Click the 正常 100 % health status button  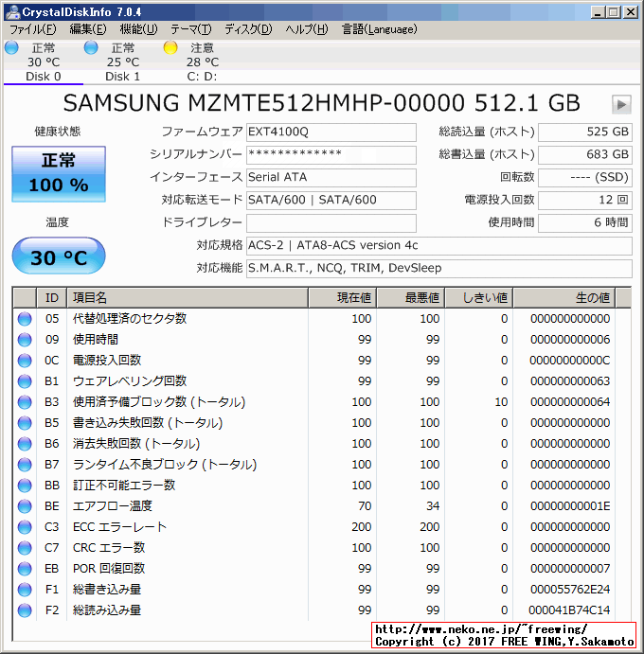59,174
